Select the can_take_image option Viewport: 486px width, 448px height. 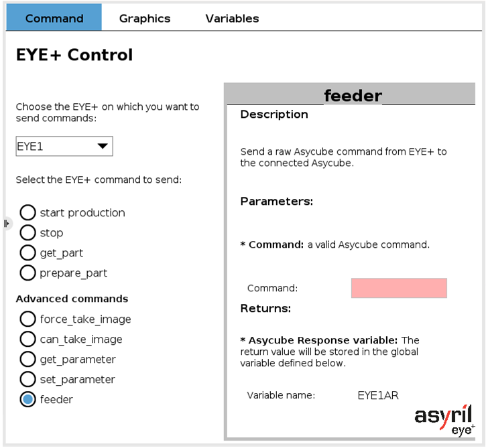pyautogui.click(x=27, y=340)
